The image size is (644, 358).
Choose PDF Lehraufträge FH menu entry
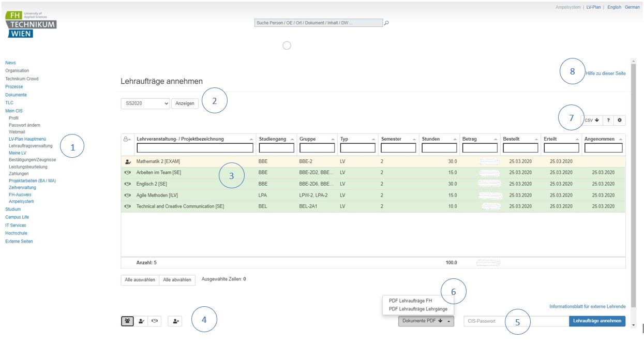[x=410, y=301]
